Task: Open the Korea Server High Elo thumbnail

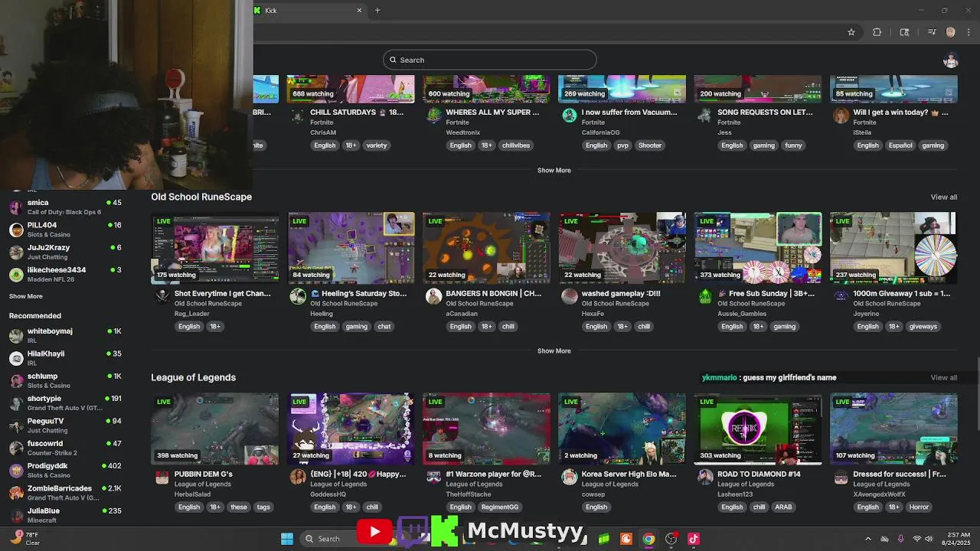Action: (622, 429)
